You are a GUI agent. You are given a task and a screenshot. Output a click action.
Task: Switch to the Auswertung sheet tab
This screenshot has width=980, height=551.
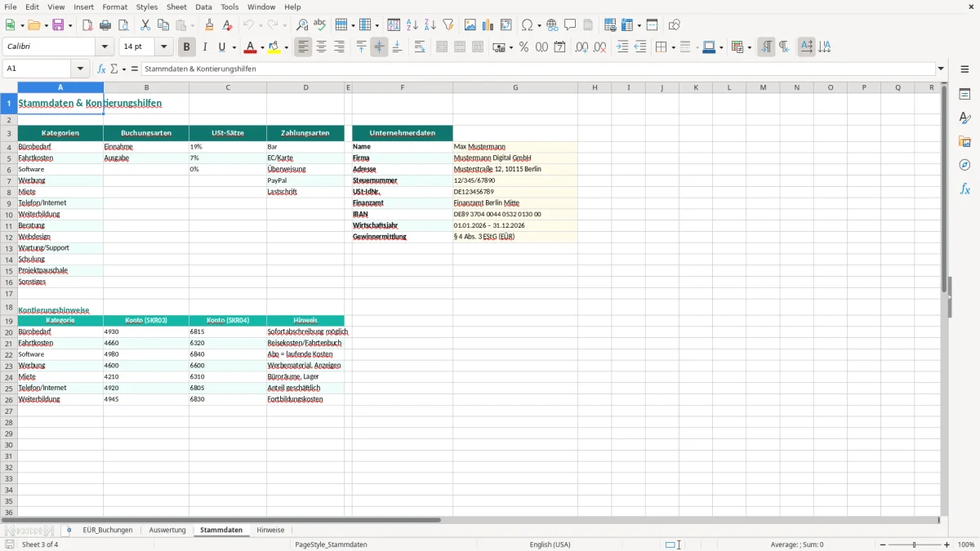click(x=167, y=530)
